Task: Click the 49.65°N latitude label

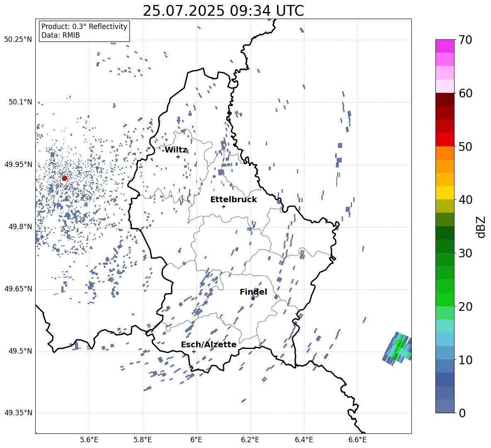Action: pyautogui.click(x=18, y=289)
